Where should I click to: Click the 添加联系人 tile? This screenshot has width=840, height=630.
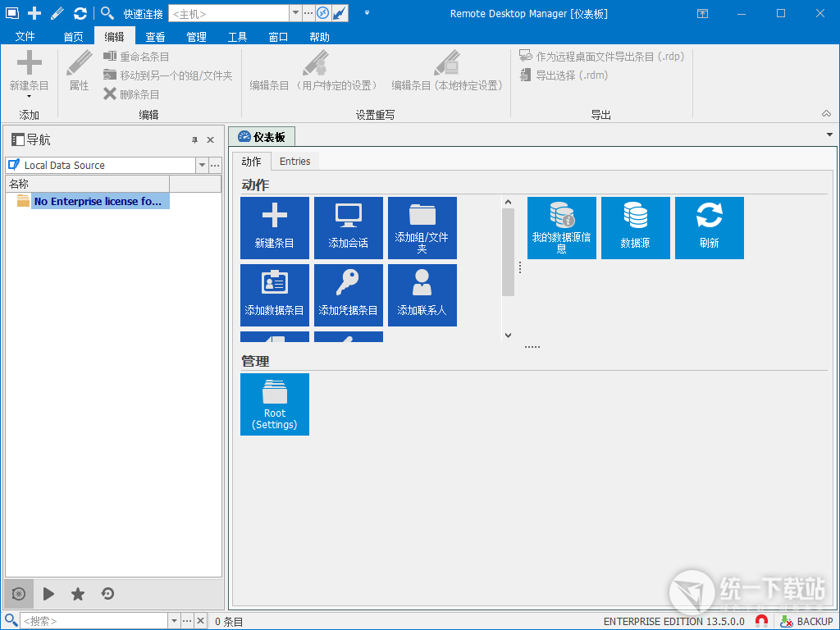422,295
